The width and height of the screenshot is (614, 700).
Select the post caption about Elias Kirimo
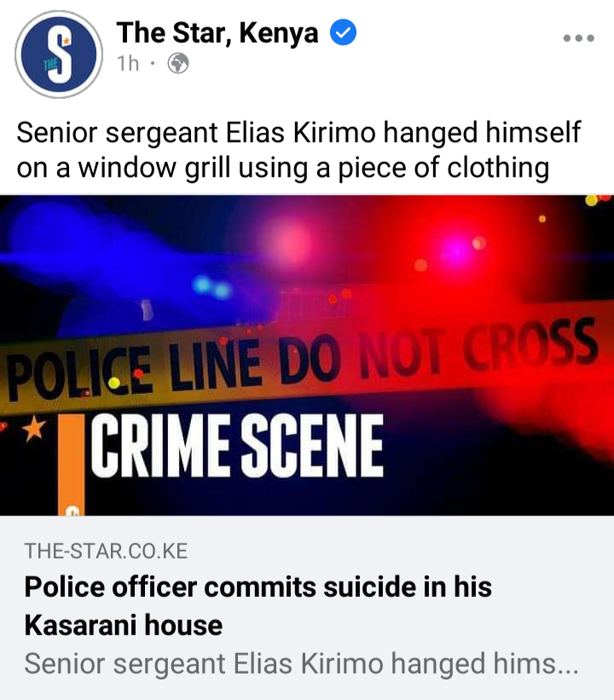pos(298,149)
